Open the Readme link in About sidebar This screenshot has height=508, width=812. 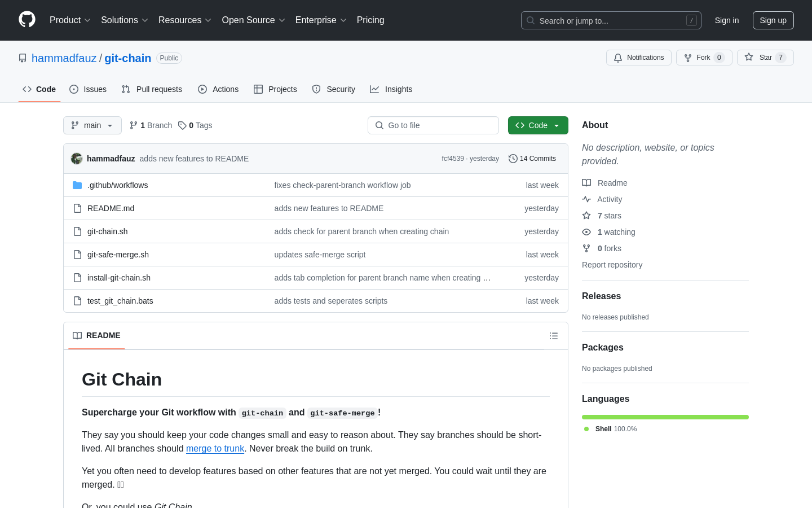(x=604, y=183)
